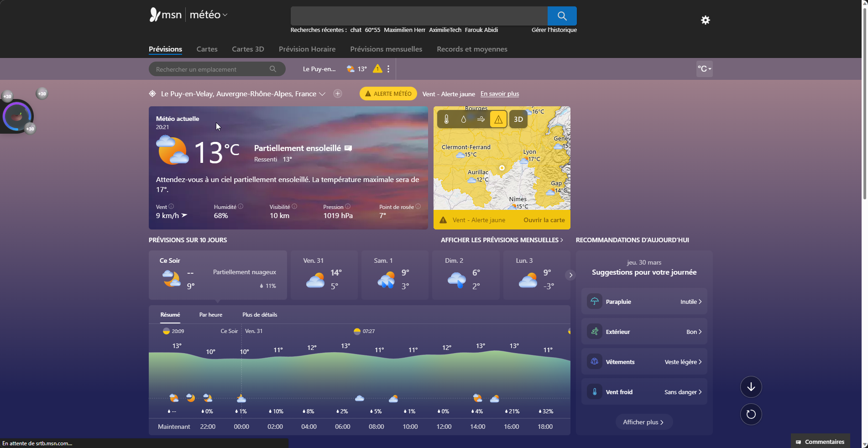
Task: Click the locate-me target icon
Action: pos(152,94)
